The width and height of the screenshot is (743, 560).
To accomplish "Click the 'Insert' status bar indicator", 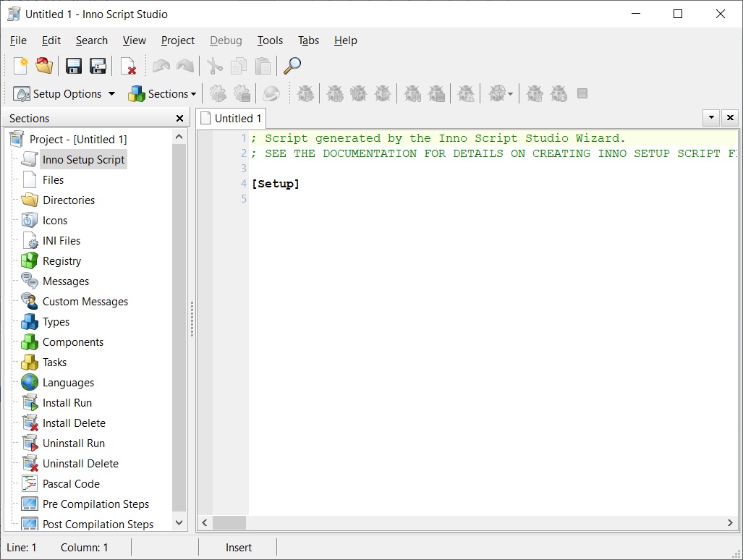I will pos(238,548).
